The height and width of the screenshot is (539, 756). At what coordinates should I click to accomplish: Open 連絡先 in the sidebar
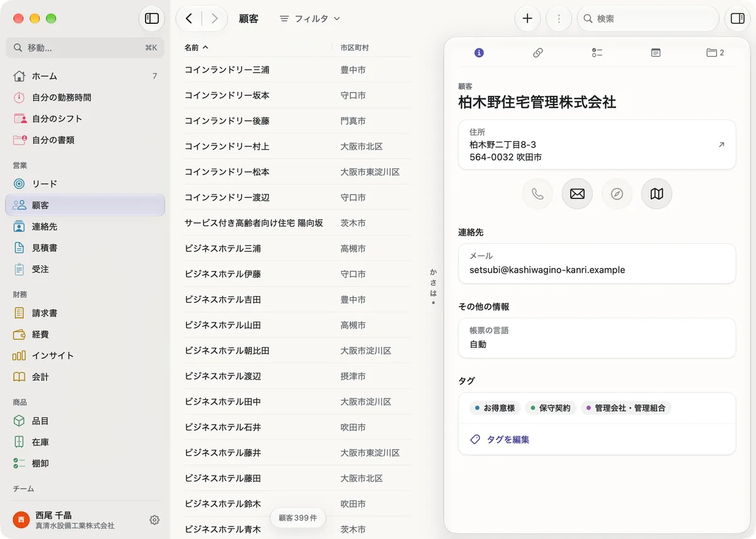(x=85, y=227)
